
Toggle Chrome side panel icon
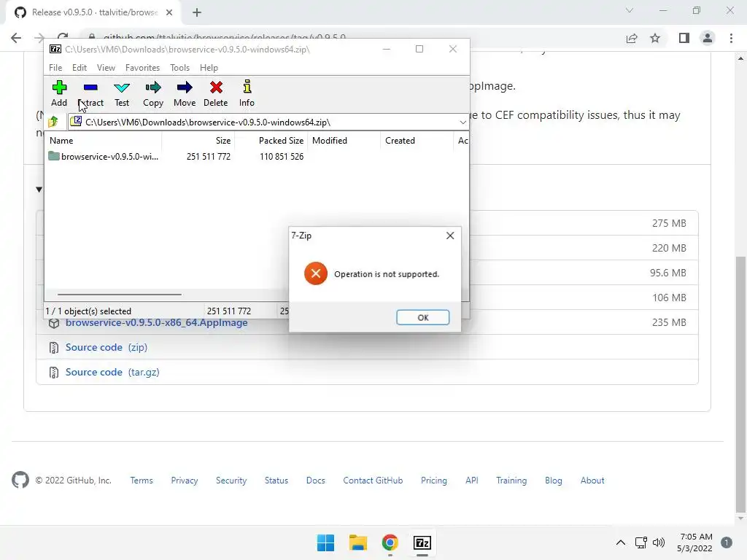[684, 38]
